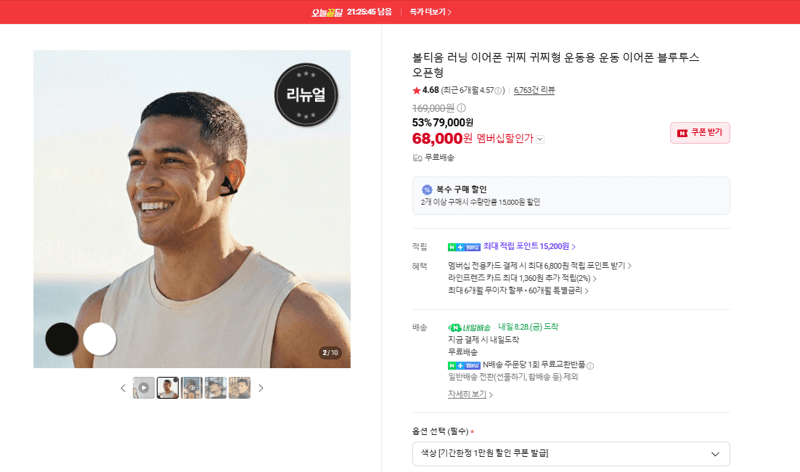Show previous thumbnails with left arrow
The image size is (800, 472).
(x=123, y=388)
